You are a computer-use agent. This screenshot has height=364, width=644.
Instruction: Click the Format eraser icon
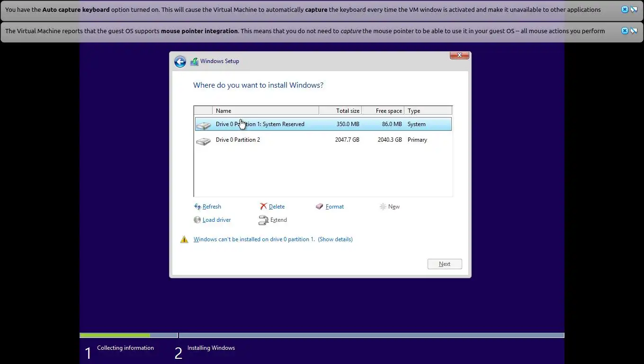[320, 207]
